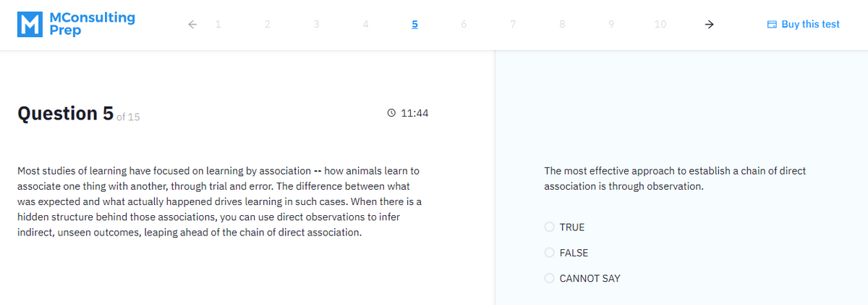The image size is (868, 305).
Task: Click the current question 5 tab
Action: coord(414,25)
